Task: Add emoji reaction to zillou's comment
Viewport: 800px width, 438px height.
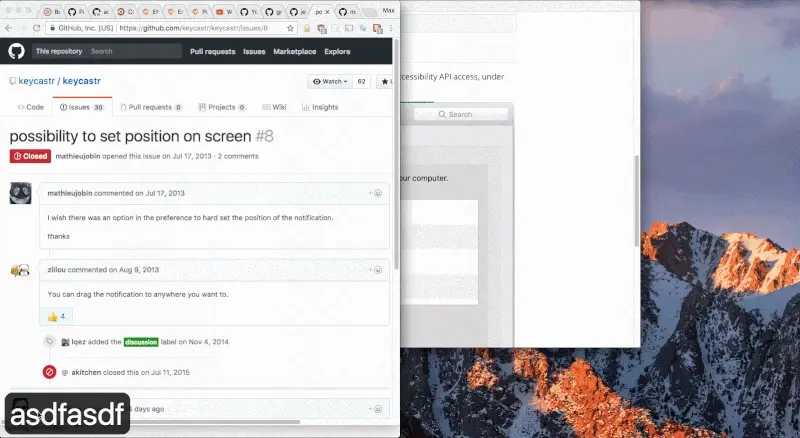Action: coord(377,269)
